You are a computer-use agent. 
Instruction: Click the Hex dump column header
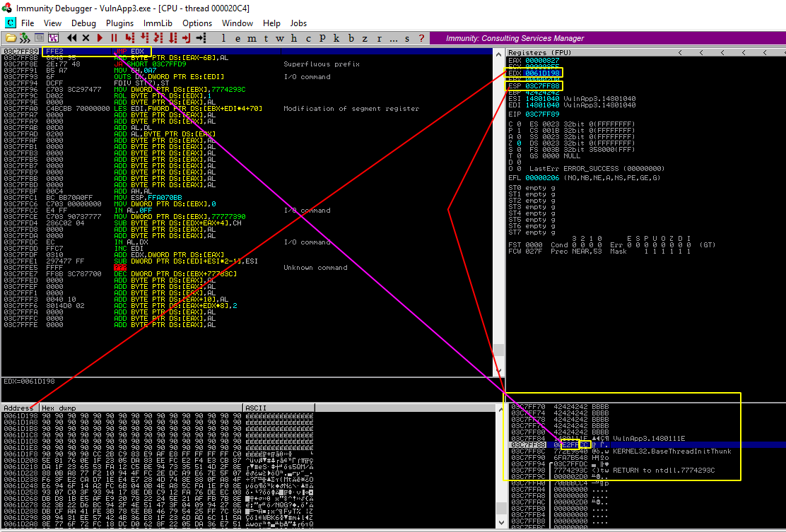[x=142, y=408]
